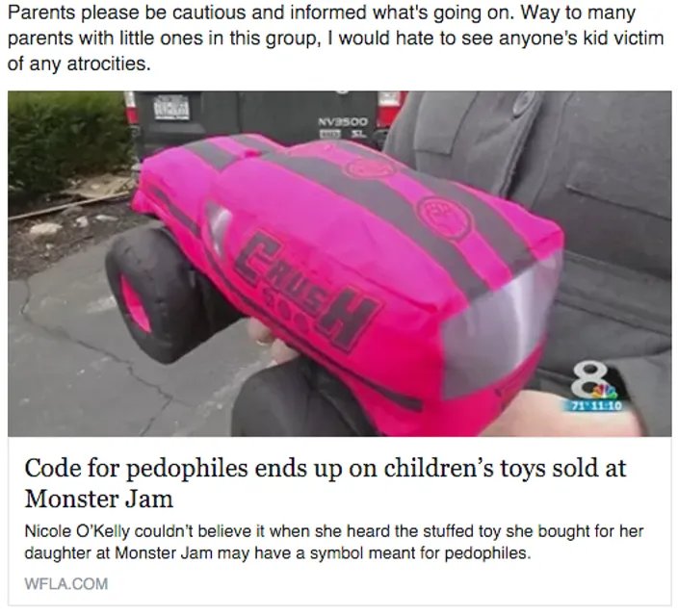Click the fist emblem on toy hood
Image resolution: width=678 pixels, height=616 pixels.
coord(446,216)
